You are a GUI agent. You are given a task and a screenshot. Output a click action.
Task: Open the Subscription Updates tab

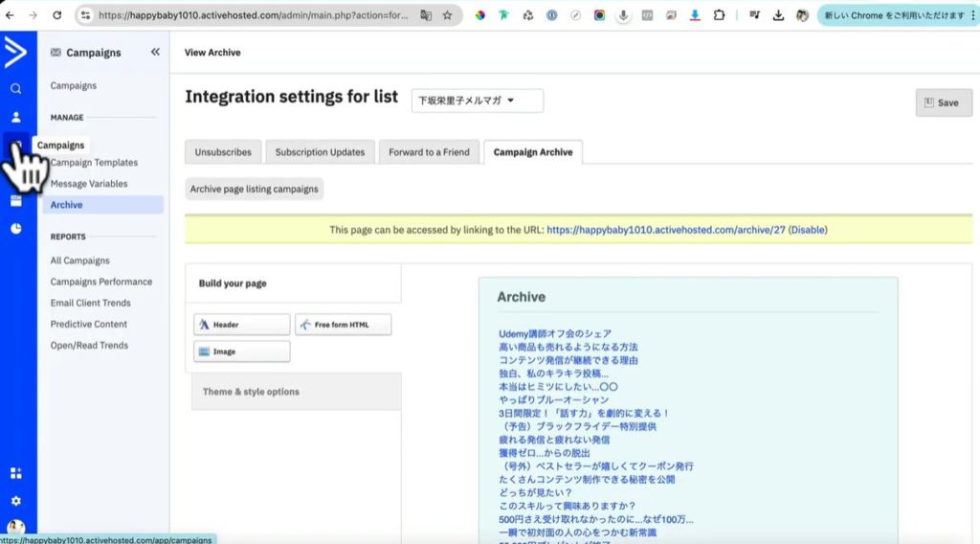[320, 152]
